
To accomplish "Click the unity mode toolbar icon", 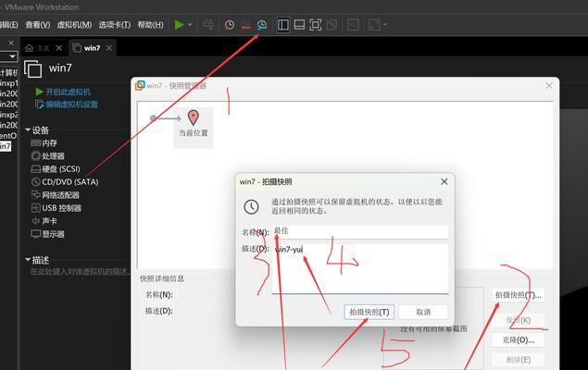I will click(x=332, y=25).
